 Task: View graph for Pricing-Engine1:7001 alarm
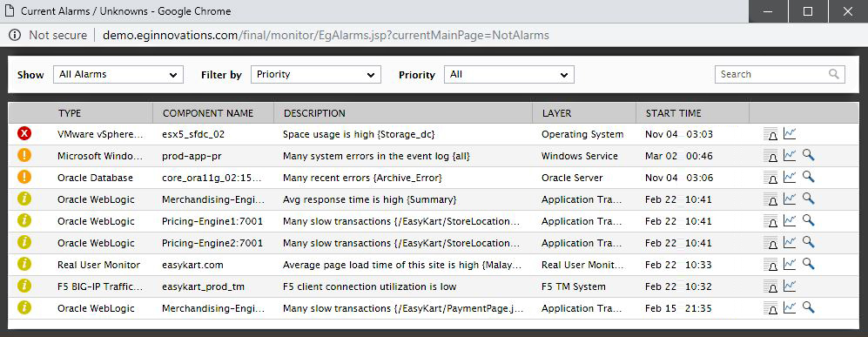pyautogui.click(x=790, y=221)
